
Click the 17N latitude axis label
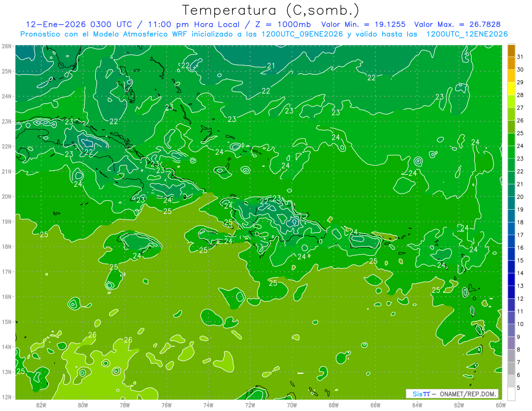(6, 271)
